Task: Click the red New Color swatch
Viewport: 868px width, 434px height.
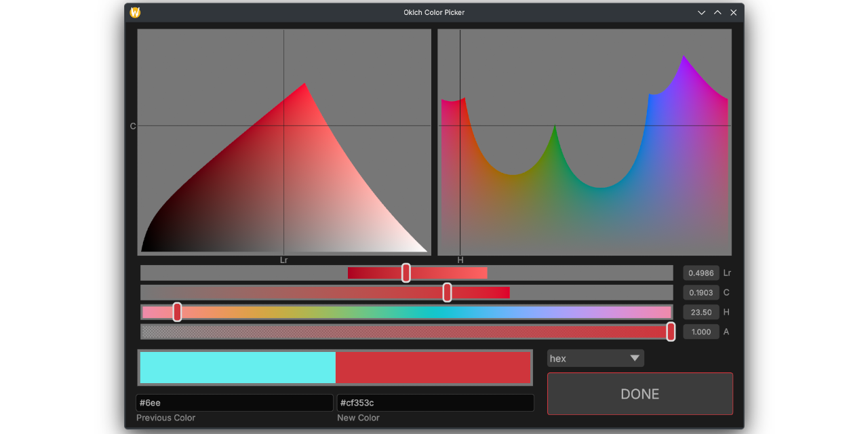Action: tap(434, 368)
